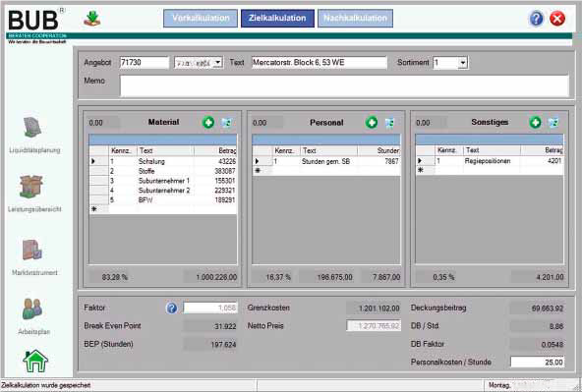
Task: Switch to Zielkalkulation tab
Action: point(277,18)
